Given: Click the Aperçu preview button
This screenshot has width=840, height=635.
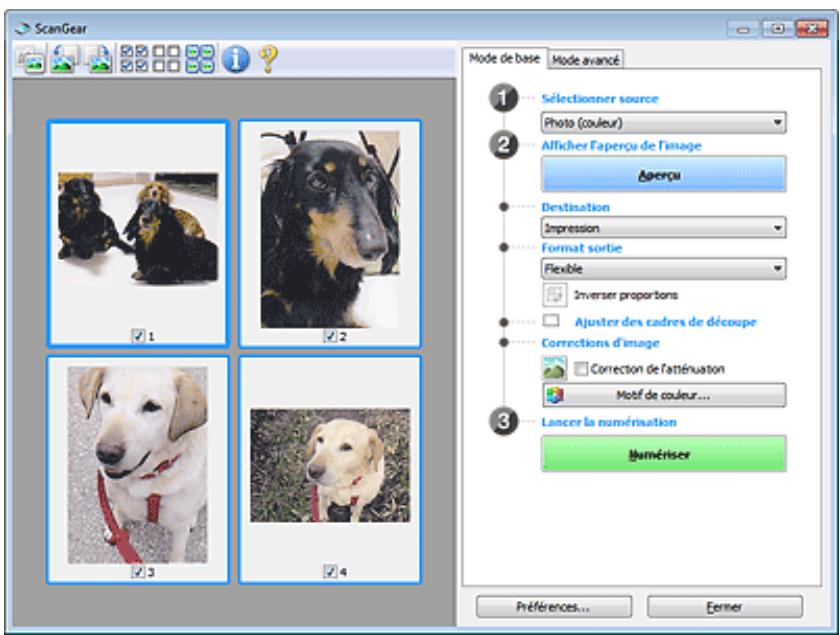Looking at the screenshot, I should click(x=662, y=174).
